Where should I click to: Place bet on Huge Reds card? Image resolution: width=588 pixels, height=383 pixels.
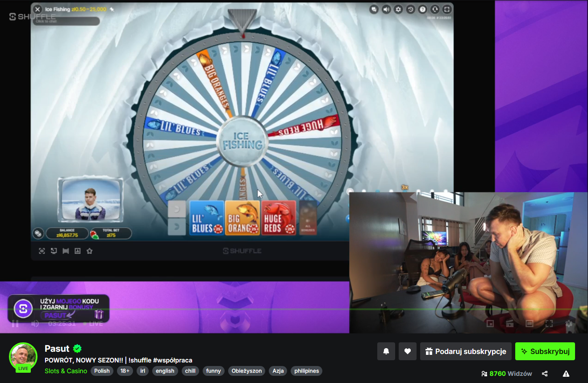click(279, 218)
